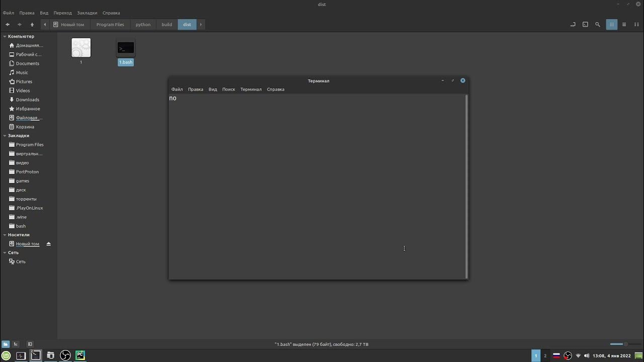Viewport: 644px width, 362px height.
Task: Open file manager Переход menu
Action: [x=62, y=13]
